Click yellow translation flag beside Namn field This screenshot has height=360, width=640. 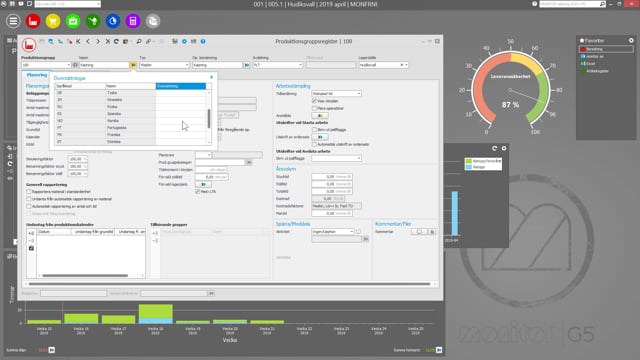click(133, 65)
